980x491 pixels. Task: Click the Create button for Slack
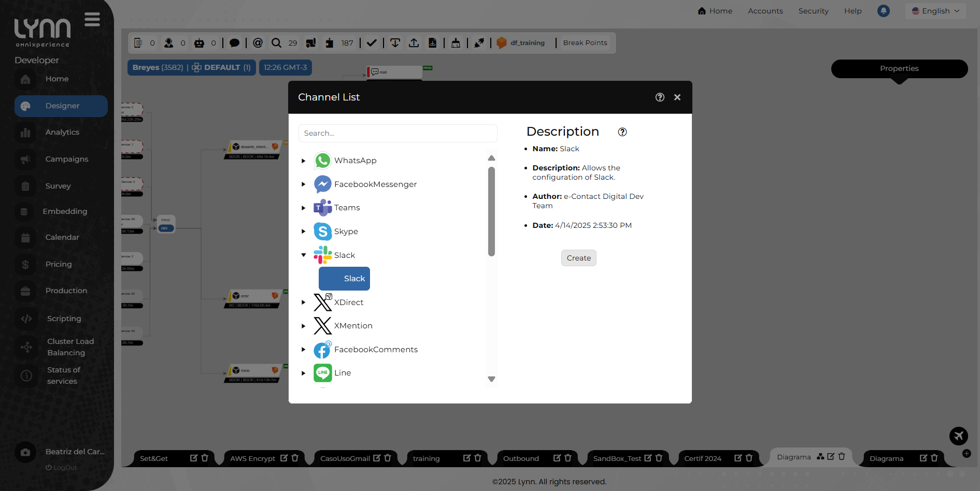(x=578, y=257)
